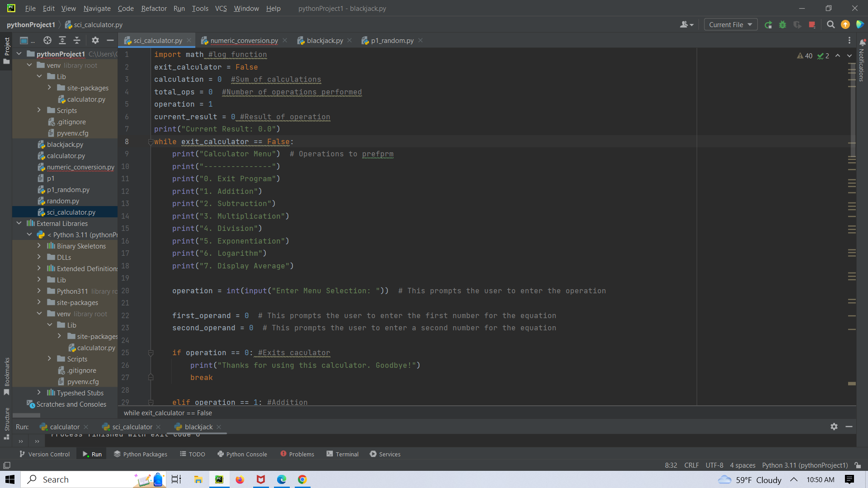868x488 pixels.
Task: Toggle Bookmarks tool window sidebar button
Action: tap(6, 376)
